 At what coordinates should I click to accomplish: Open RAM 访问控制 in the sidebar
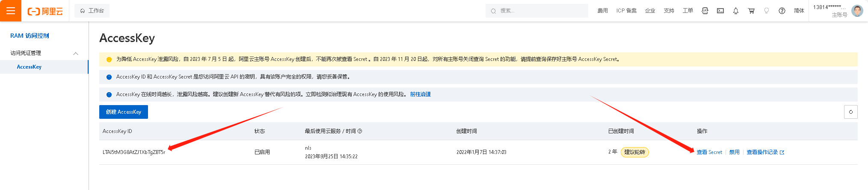pyautogui.click(x=30, y=36)
